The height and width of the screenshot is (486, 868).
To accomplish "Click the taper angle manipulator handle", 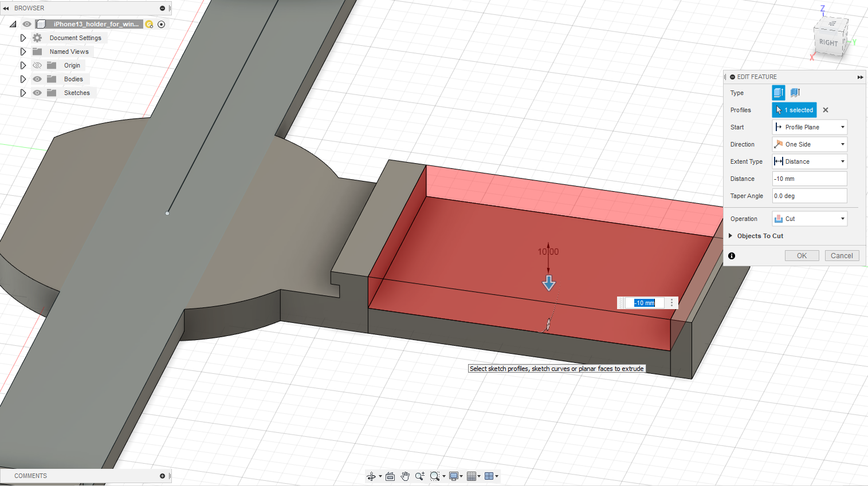I will tap(548, 325).
